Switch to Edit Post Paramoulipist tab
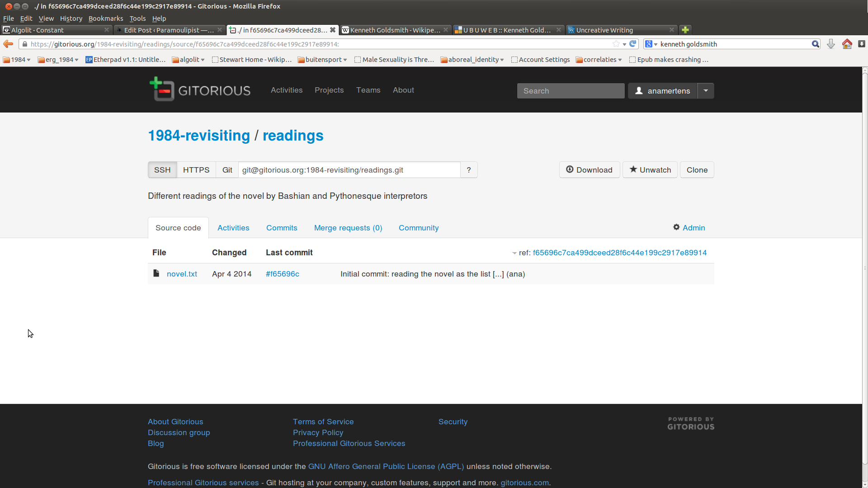 pyautogui.click(x=170, y=30)
